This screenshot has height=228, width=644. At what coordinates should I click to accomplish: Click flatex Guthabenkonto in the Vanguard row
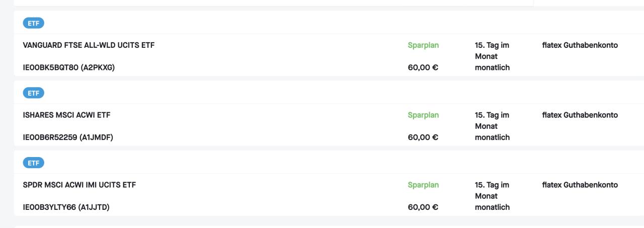pyautogui.click(x=580, y=45)
